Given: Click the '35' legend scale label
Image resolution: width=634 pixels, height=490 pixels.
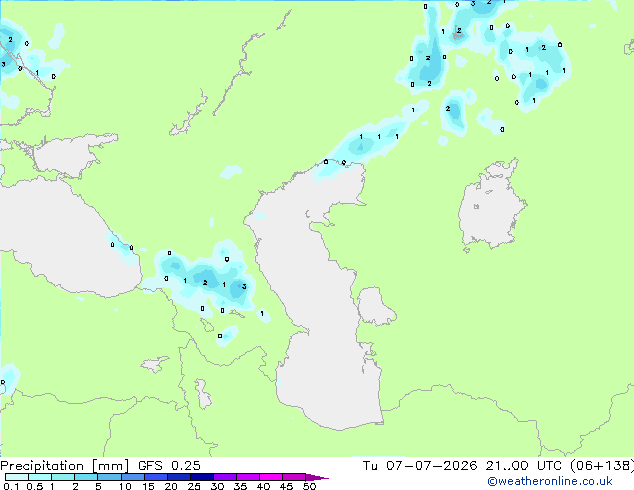Looking at the screenshot, I should pyautogui.click(x=240, y=486).
